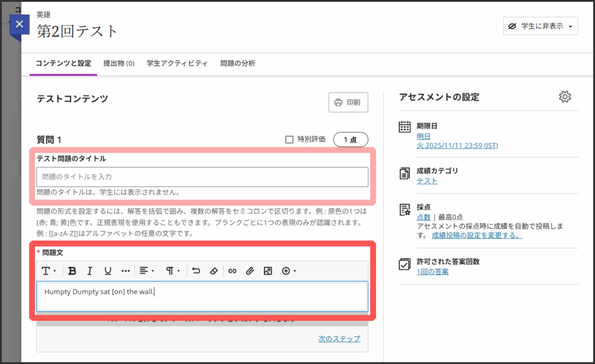The width and height of the screenshot is (595, 364).
Task: Click the Bold formatting icon
Action: (x=72, y=271)
